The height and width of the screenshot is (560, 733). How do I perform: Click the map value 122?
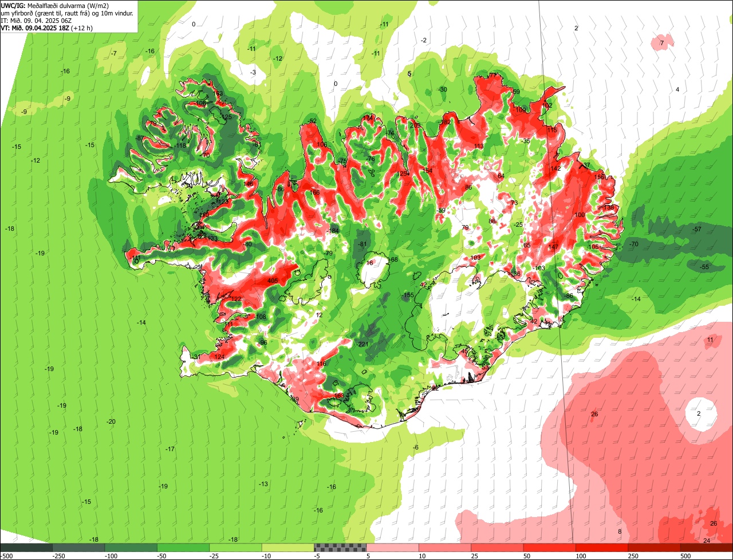tap(237, 299)
